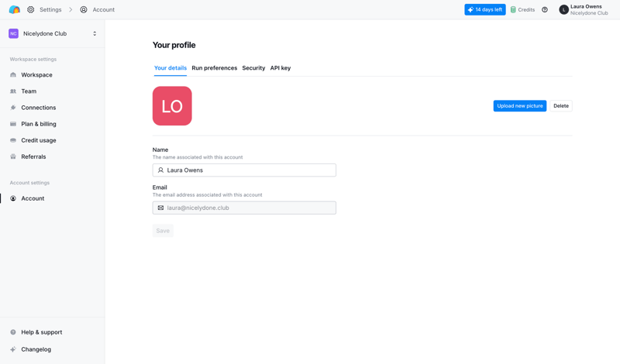Click the Account sidebar user icon
The width and height of the screenshot is (620, 364).
coord(13,198)
